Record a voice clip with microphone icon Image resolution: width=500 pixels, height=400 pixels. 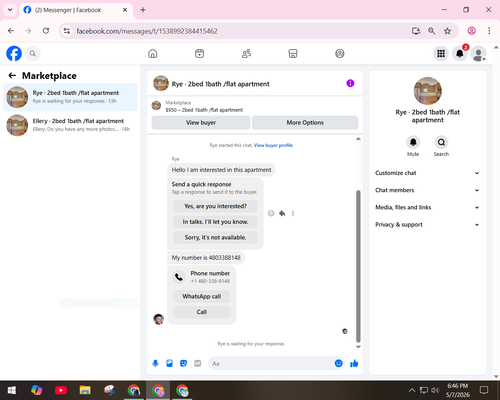click(155, 363)
